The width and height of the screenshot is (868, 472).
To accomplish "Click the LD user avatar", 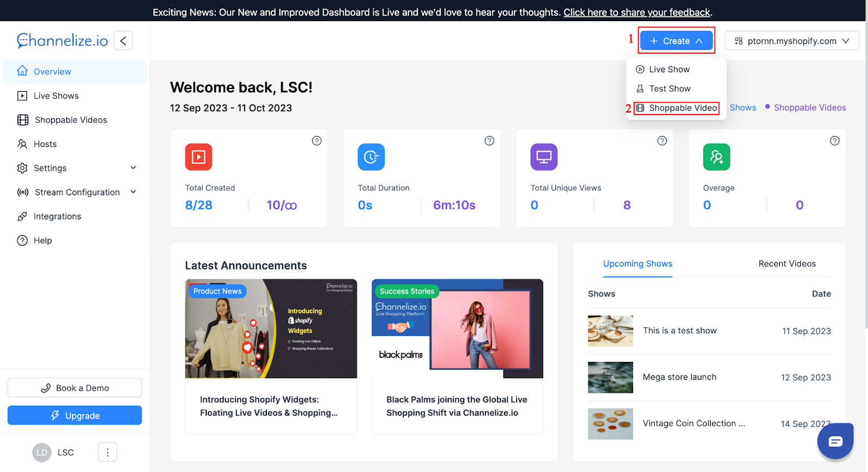I will (x=42, y=452).
